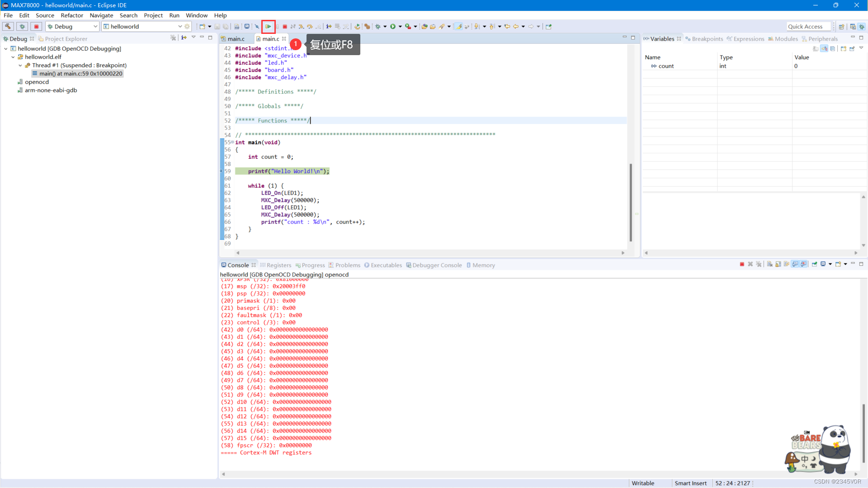Toggle Scroll Lock in console
The image size is (868, 488).
(x=778, y=264)
